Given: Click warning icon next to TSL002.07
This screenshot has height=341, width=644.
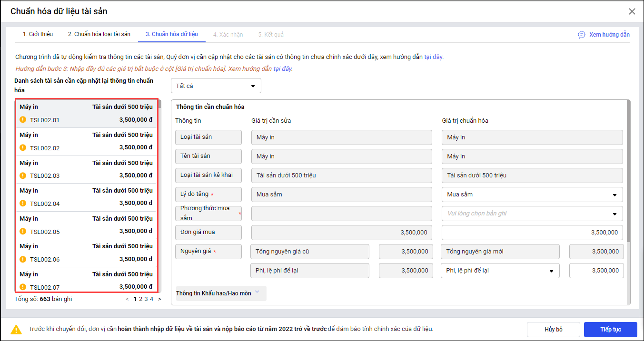Looking at the screenshot, I should pos(23,287).
